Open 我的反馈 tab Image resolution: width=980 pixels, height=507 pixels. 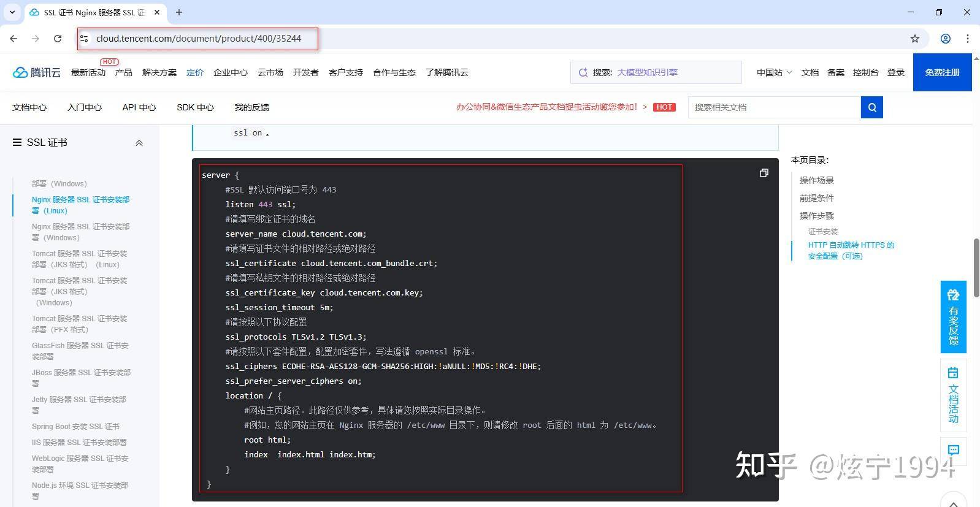(252, 107)
